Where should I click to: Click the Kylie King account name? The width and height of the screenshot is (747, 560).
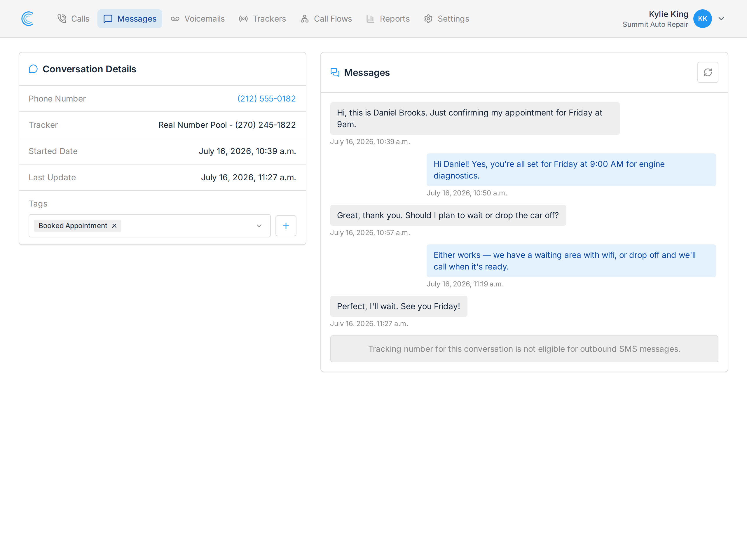tap(668, 14)
